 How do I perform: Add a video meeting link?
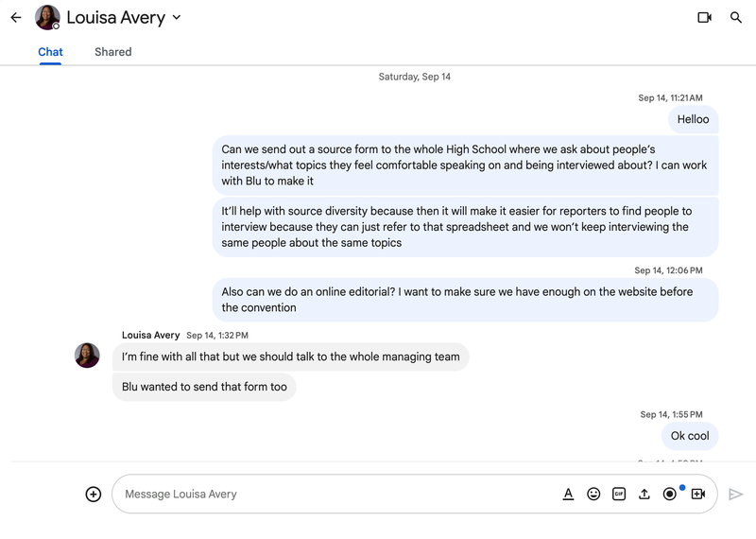tap(697, 494)
